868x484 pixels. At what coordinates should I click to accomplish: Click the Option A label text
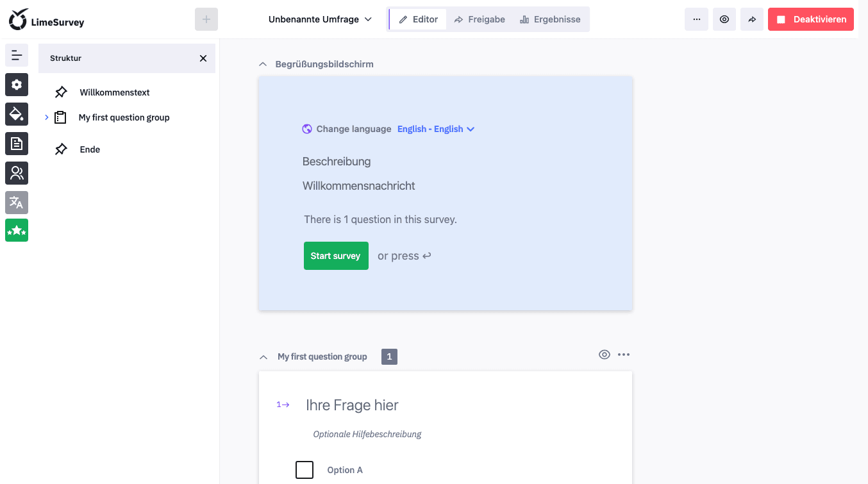[345, 470]
